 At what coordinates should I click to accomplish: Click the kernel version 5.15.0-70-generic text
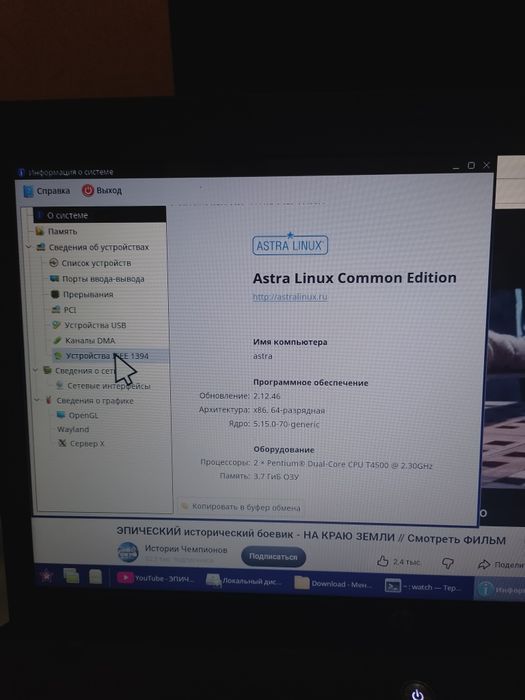coord(286,424)
